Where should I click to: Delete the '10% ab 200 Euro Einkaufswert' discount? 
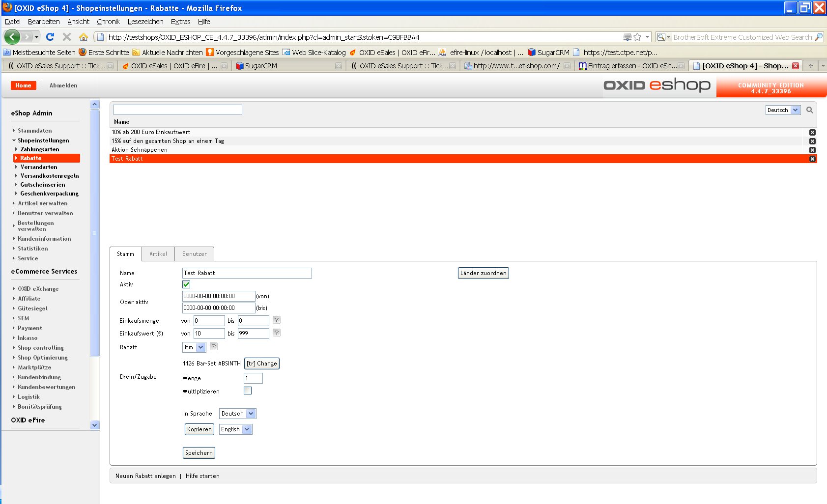(812, 132)
